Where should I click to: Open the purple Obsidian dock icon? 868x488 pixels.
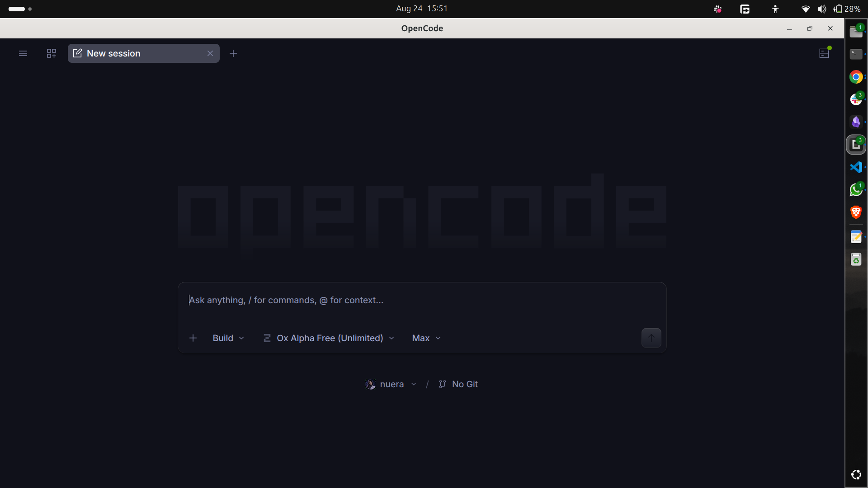(x=856, y=122)
